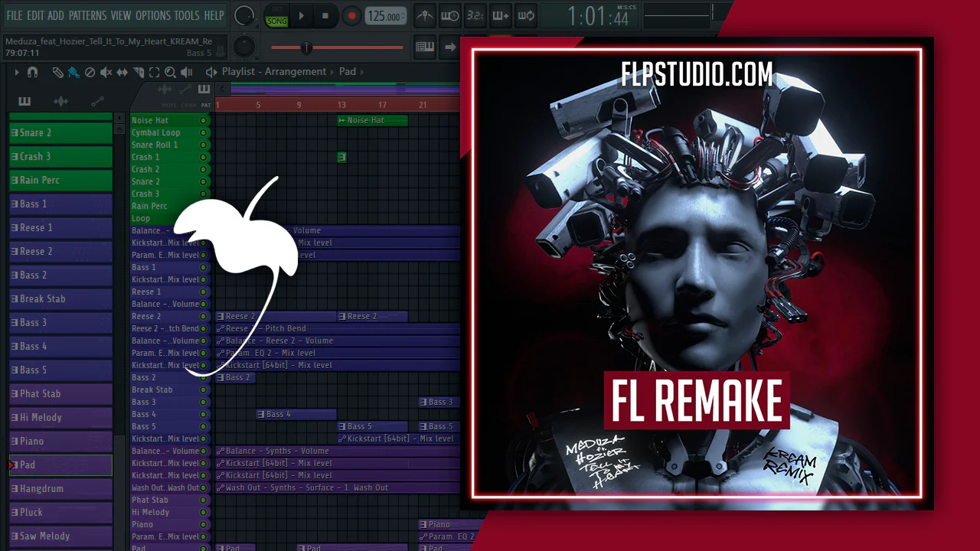This screenshot has width=980, height=551.
Task: Open the Playlist options menu arrow
Action: click(x=17, y=72)
